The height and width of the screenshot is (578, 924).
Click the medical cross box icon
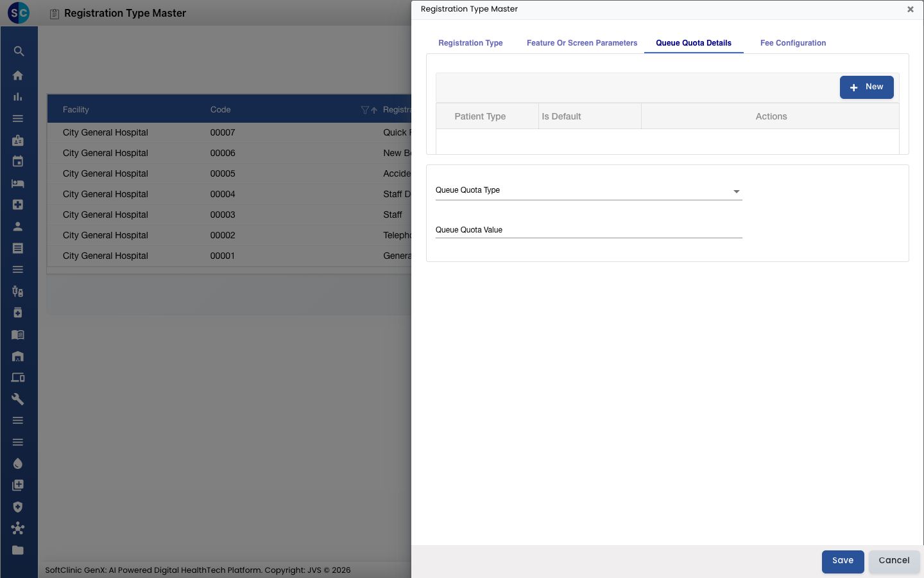click(x=18, y=205)
